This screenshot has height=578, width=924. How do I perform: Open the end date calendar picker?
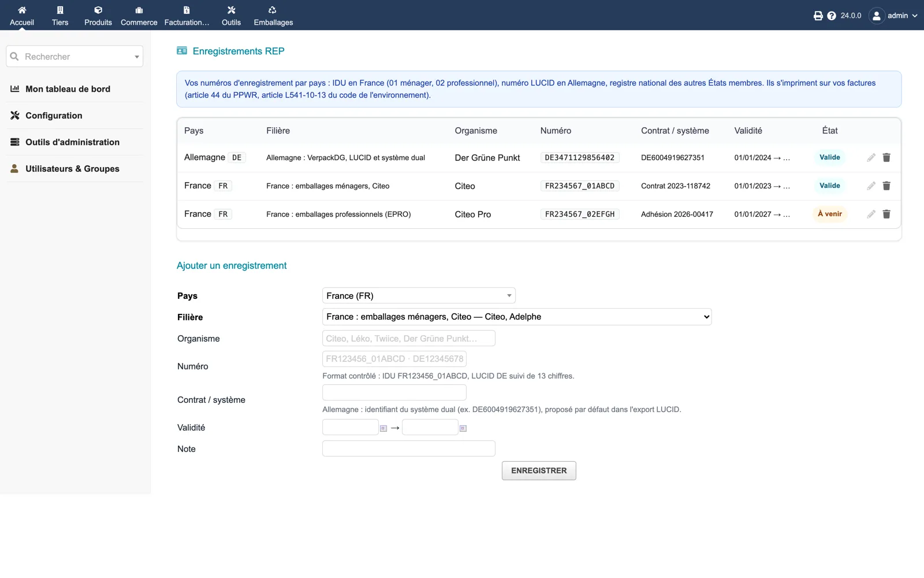(463, 428)
